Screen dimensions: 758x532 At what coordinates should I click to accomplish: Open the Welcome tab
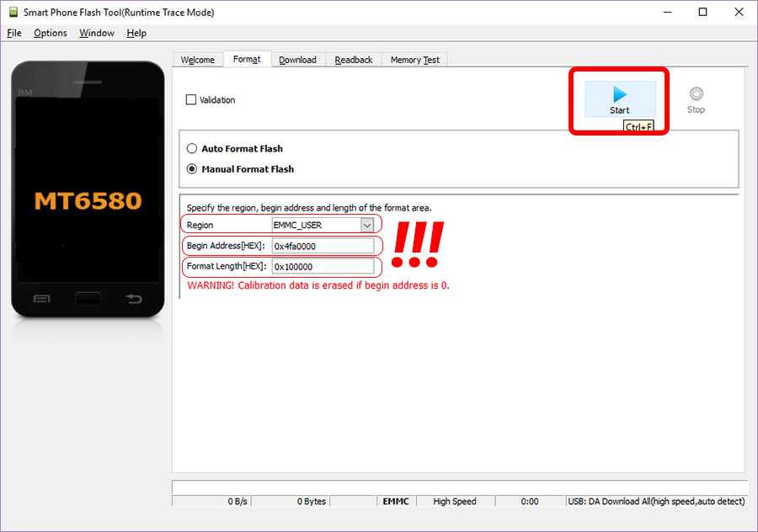coord(198,60)
